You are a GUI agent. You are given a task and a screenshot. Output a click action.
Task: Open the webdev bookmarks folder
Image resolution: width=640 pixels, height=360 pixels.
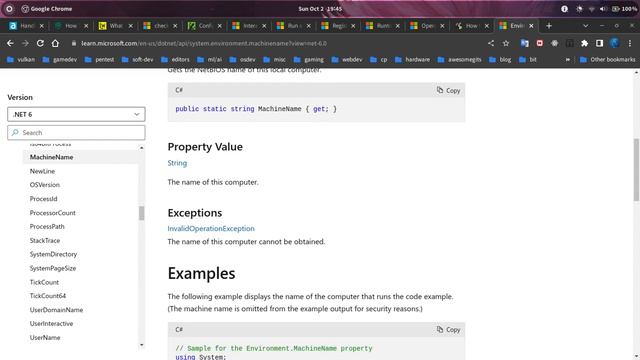(347, 60)
